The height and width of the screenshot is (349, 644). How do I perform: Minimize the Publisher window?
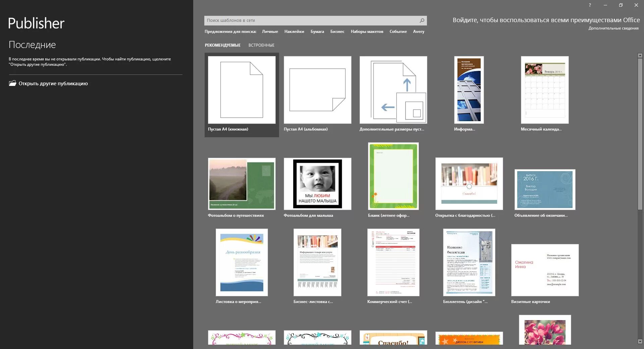(x=605, y=5)
